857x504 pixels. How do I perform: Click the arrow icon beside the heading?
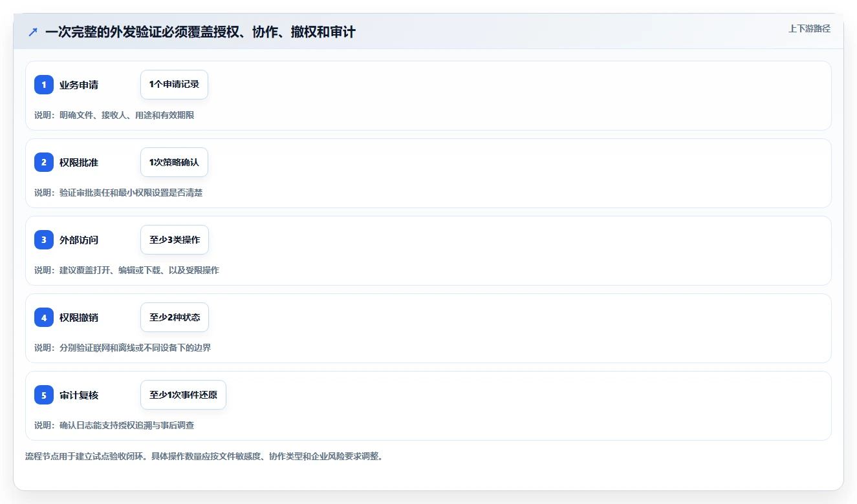[33, 32]
